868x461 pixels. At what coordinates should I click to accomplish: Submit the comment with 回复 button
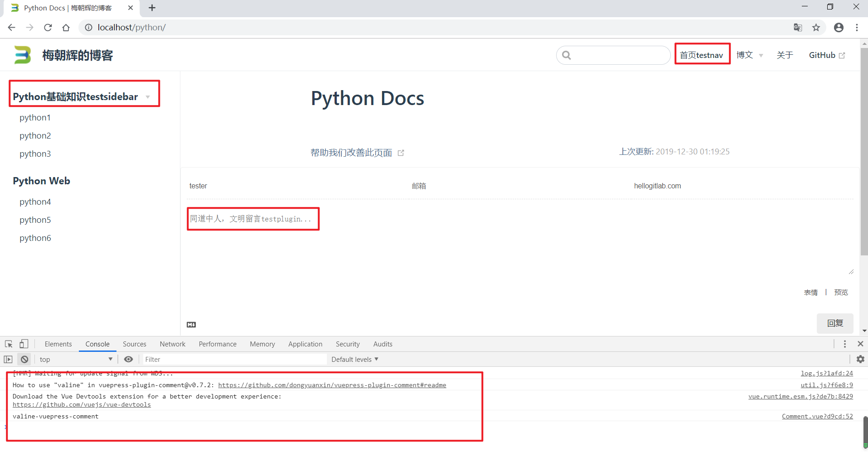click(x=835, y=323)
